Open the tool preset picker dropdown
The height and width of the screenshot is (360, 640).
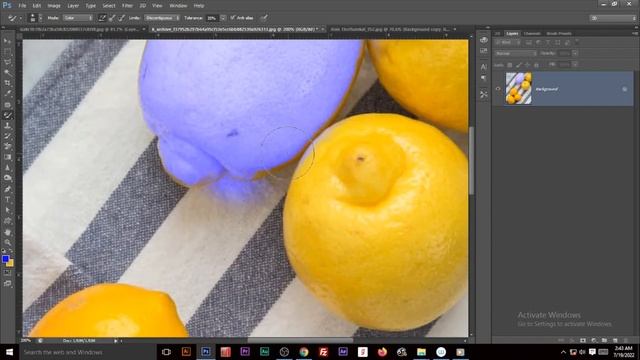point(15,18)
